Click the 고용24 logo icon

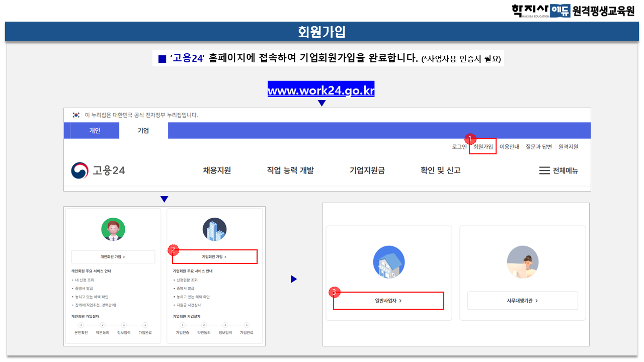coord(79,170)
